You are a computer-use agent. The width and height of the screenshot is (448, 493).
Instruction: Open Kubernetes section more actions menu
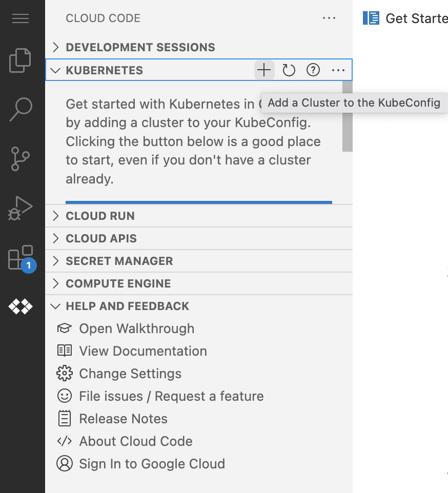[338, 70]
